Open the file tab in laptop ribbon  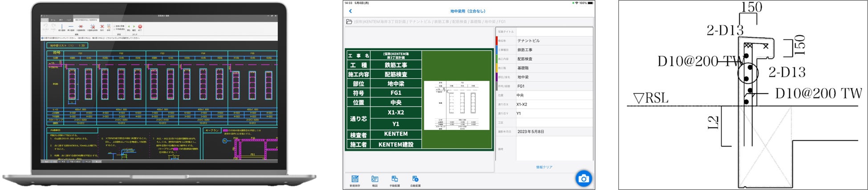pos(44,20)
